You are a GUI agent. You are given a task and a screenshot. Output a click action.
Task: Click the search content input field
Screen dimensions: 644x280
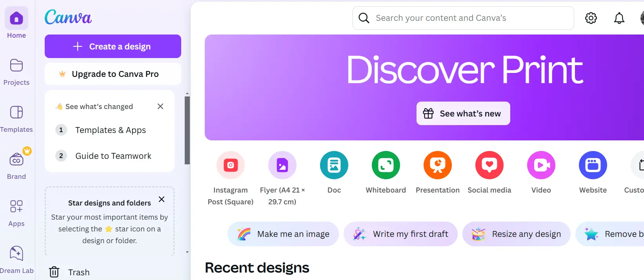tap(463, 18)
